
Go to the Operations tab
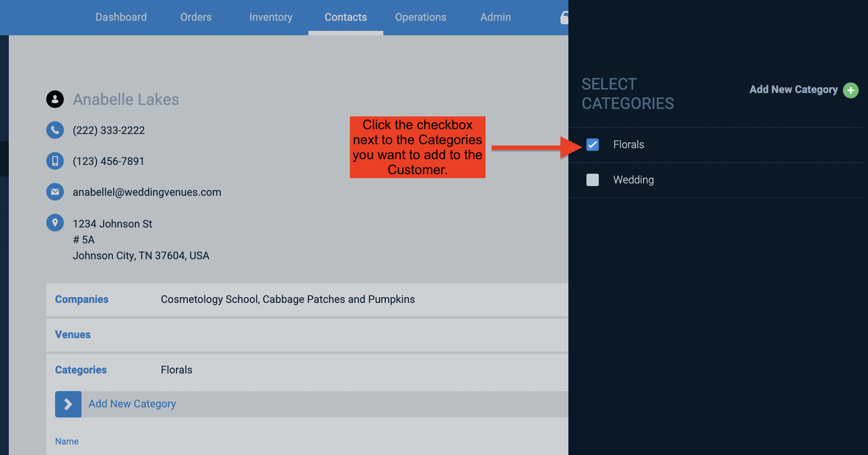421,17
